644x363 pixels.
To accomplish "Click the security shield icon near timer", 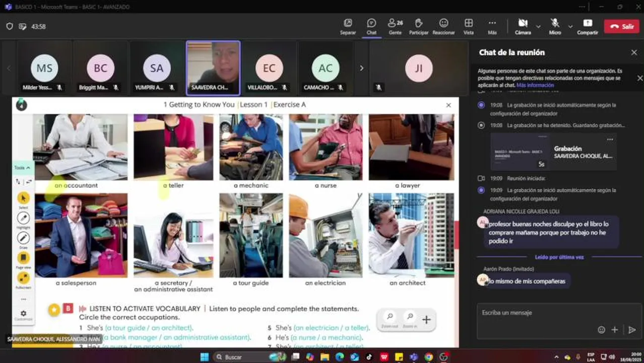I will pos(10,26).
